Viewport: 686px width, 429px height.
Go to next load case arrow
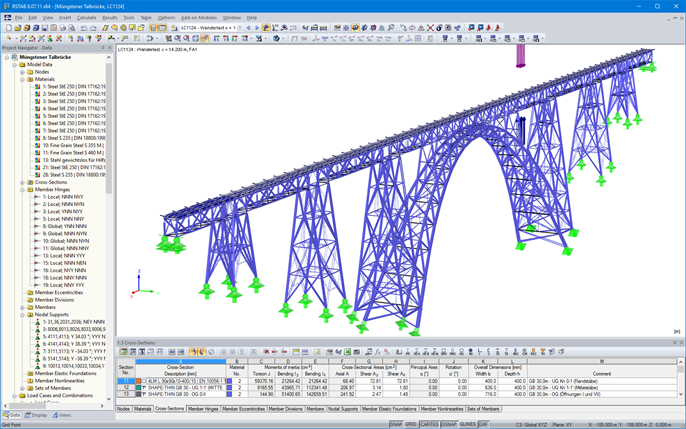(257, 28)
